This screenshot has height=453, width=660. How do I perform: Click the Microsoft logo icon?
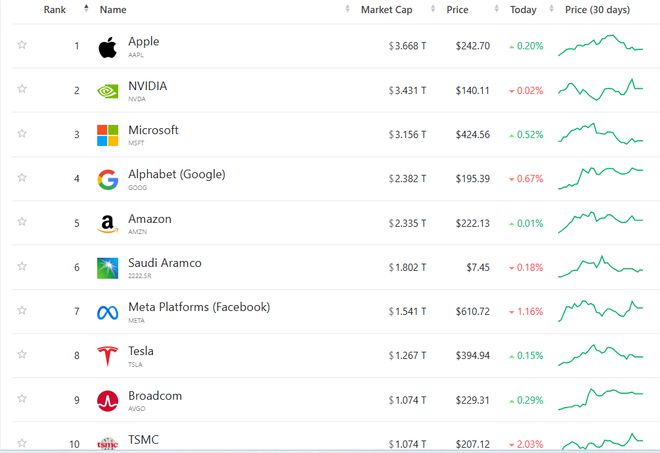coord(107,135)
